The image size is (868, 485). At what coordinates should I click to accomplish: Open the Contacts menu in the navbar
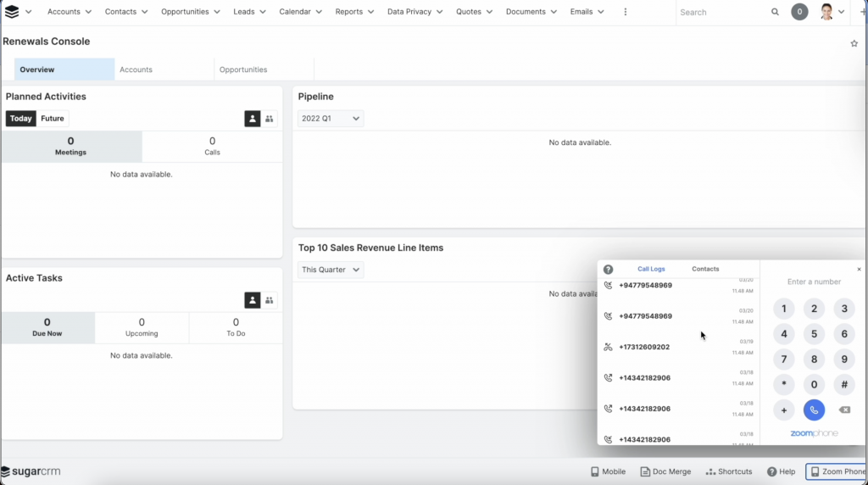point(120,12)
